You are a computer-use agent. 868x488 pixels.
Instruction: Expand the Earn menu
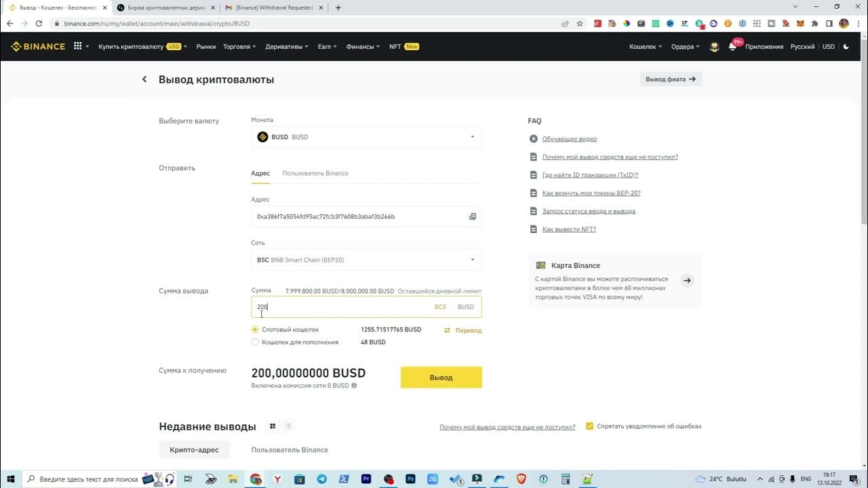pyautogui.click(x=327, y=47)
